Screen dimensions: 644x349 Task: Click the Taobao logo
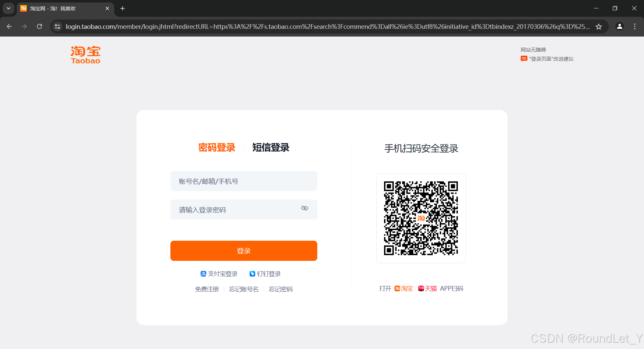tap(86, 55)
